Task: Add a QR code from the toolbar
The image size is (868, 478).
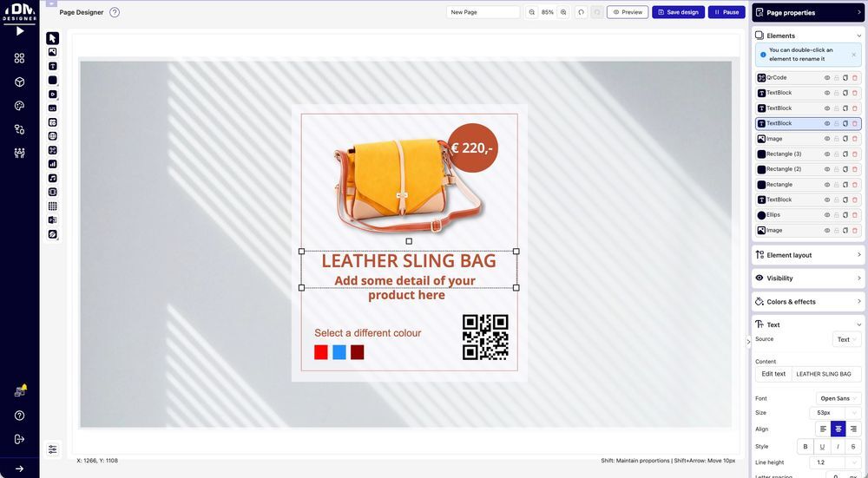Action: (x=53, y=150)
